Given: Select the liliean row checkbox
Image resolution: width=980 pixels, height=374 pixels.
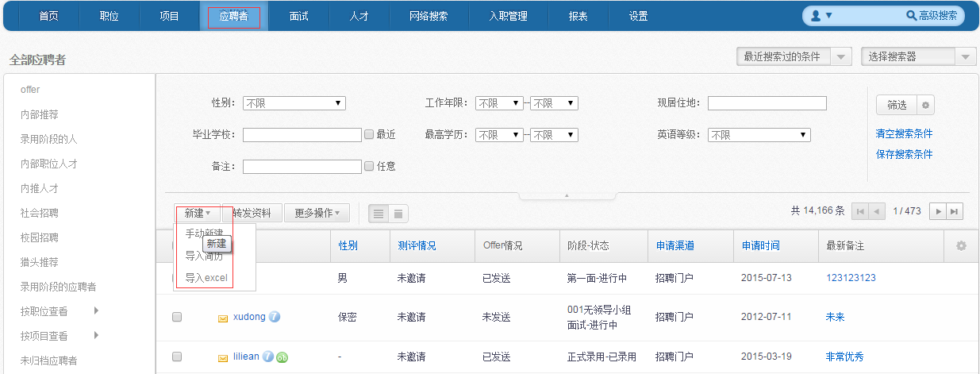Looking at the screenshot, I should click(x=177, y=357).
